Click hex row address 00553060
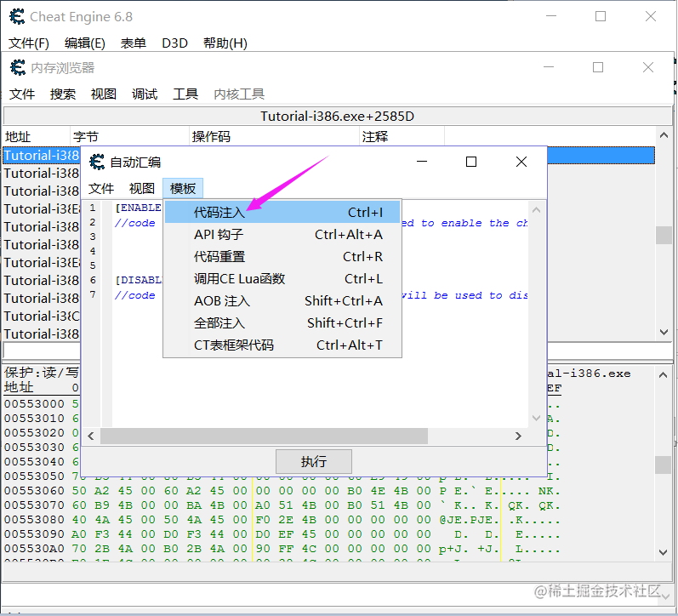The image size is (678, 616). (x=34, y=491)
